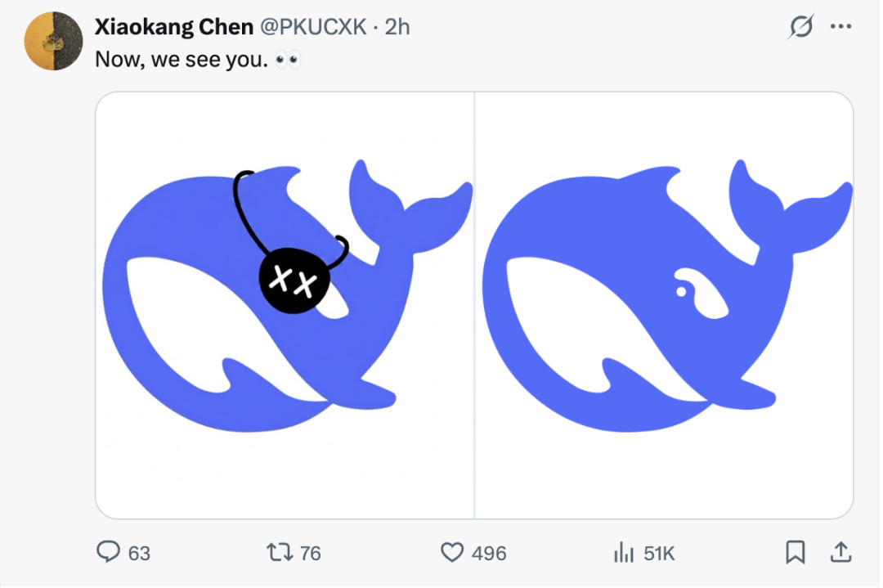Click the eyes emoji in the tweet
Viewport: 883px width, 588px height.
point(289,60)
